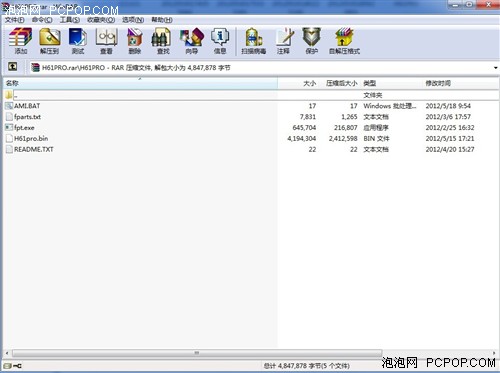Select the fparts.txt file row
Screen dimensions: 500x373
(x=251, y=117)
